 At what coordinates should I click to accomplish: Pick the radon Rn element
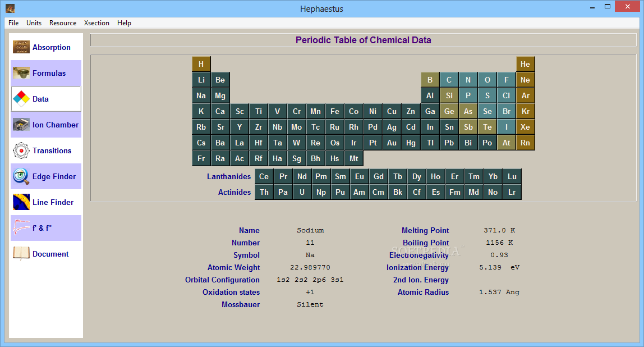click(x=525, y=143)
